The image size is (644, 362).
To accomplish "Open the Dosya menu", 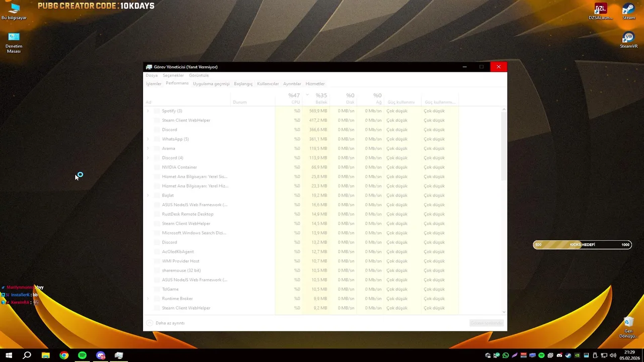I will coord(151,75).
